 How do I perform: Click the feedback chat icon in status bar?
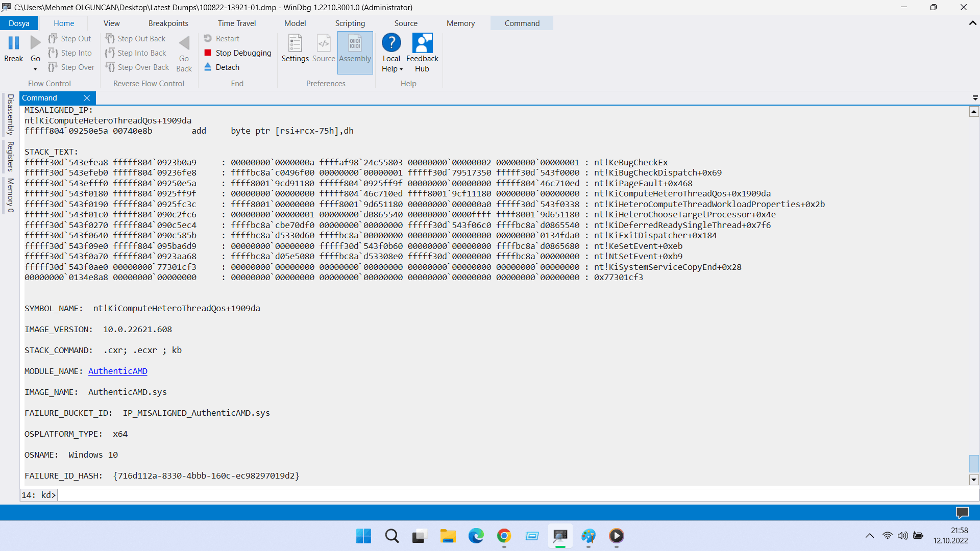tap(962, 512)
